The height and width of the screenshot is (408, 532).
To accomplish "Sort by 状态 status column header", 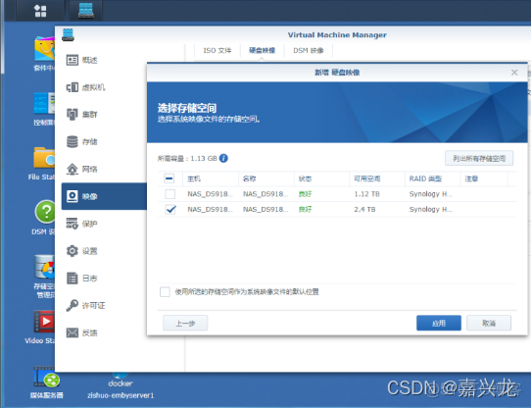I will tap(321, 178).
